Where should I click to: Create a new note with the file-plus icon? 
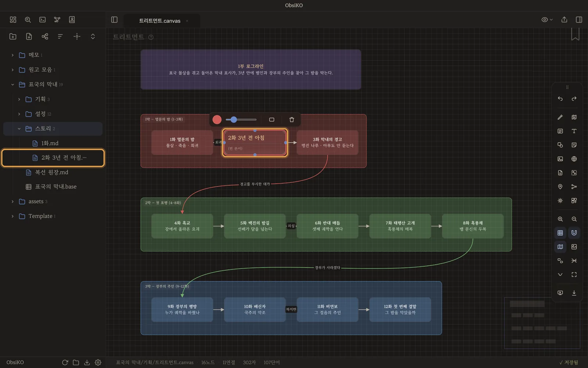click(x=29, y=36)
